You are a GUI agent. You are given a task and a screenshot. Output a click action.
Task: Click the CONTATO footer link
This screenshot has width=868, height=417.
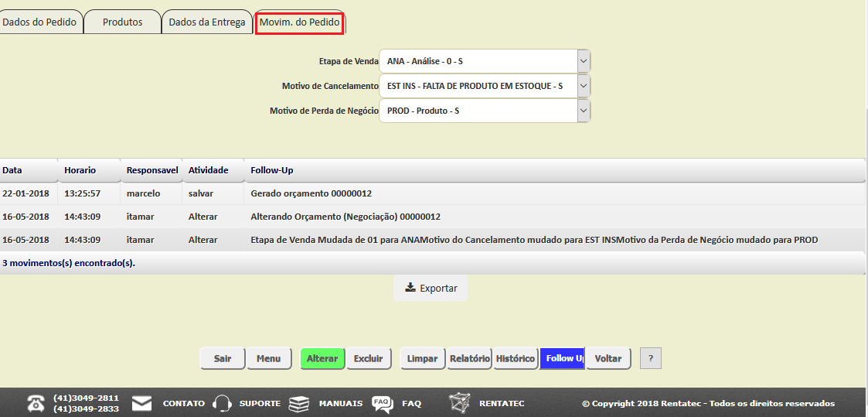tap(184, 404)
